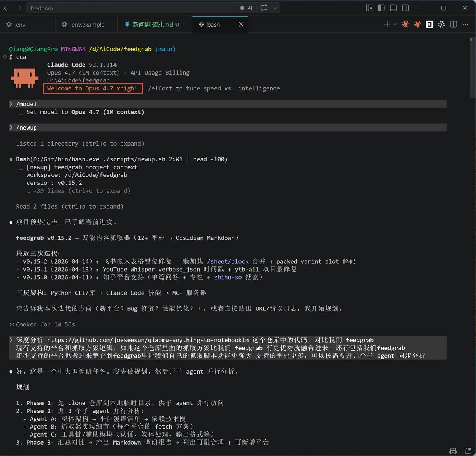Go forward with the right arrow
476x456 pixels.
tap(19, 8)
